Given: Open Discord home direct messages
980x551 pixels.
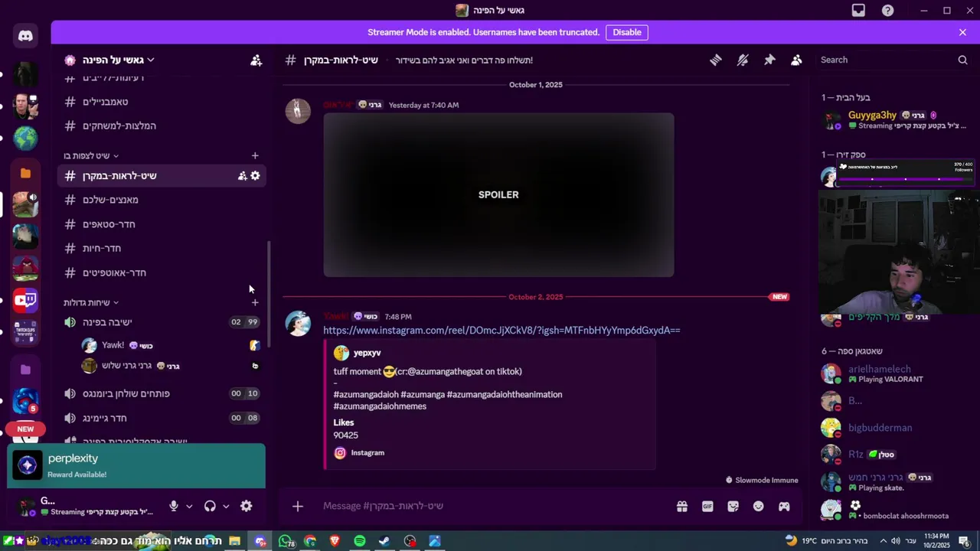Looking at the screenshot, I should coord(25,36).
